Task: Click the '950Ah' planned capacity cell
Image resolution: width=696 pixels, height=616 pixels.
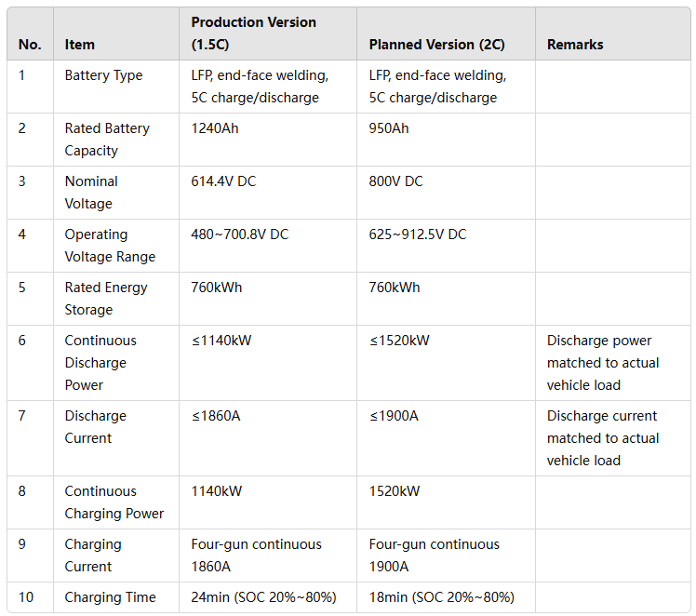Action: pyautogui.click(x=446, y=140)
